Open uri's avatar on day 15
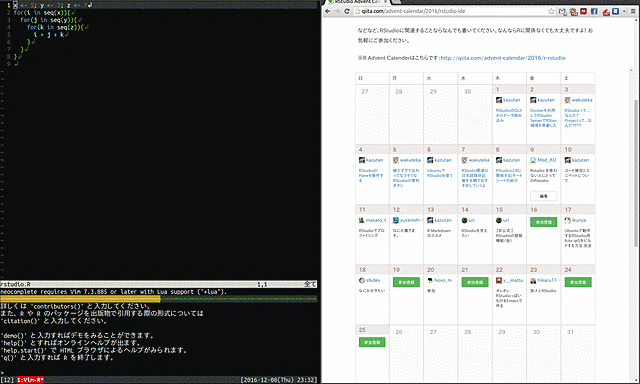 499,220
